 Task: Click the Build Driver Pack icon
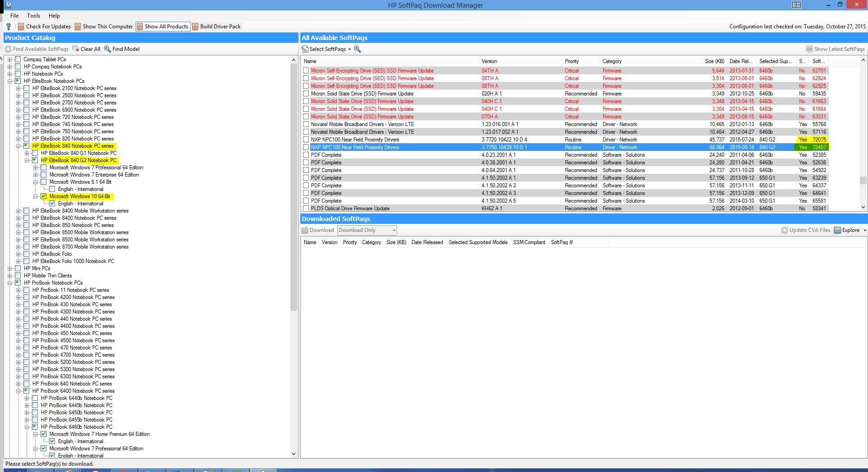[x=195, y=27]
